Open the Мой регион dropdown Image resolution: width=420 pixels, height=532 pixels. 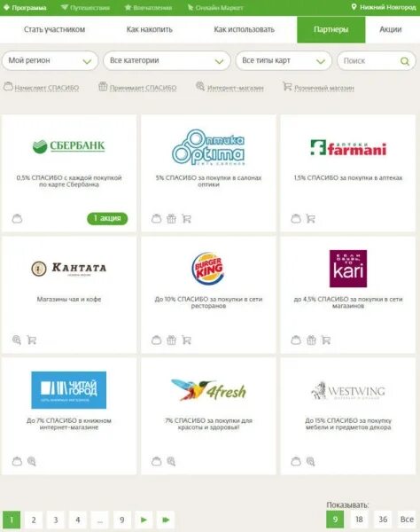tap(50, 60)
